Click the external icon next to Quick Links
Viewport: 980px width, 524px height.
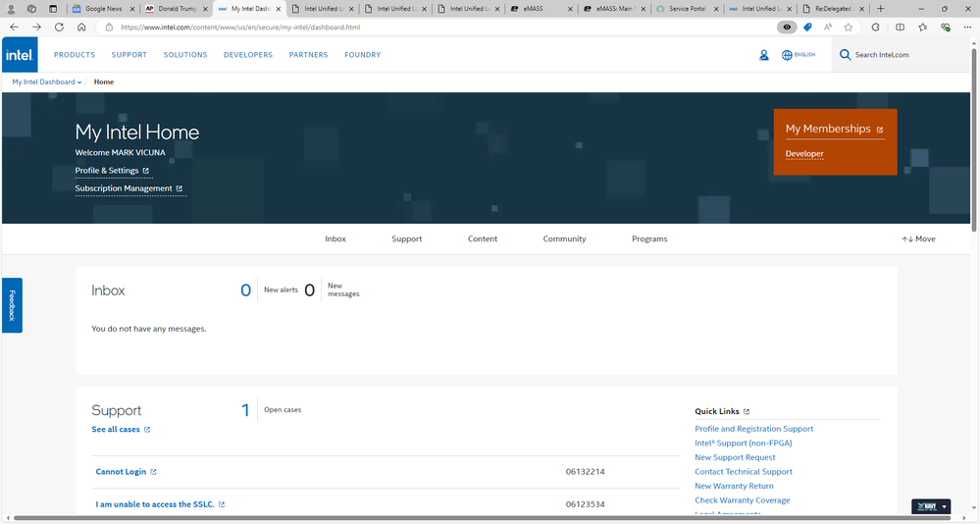747,411
